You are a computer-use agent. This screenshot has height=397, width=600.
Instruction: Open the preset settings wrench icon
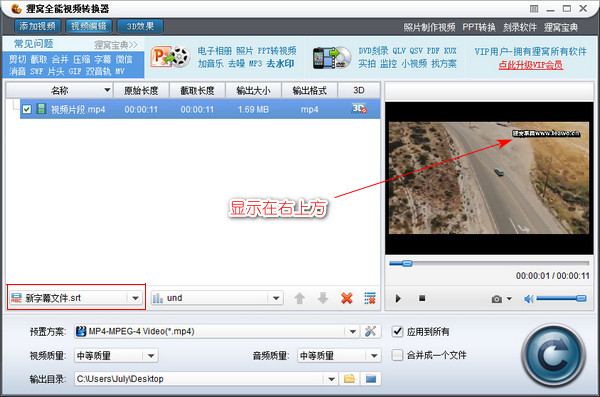coord(370,331)
